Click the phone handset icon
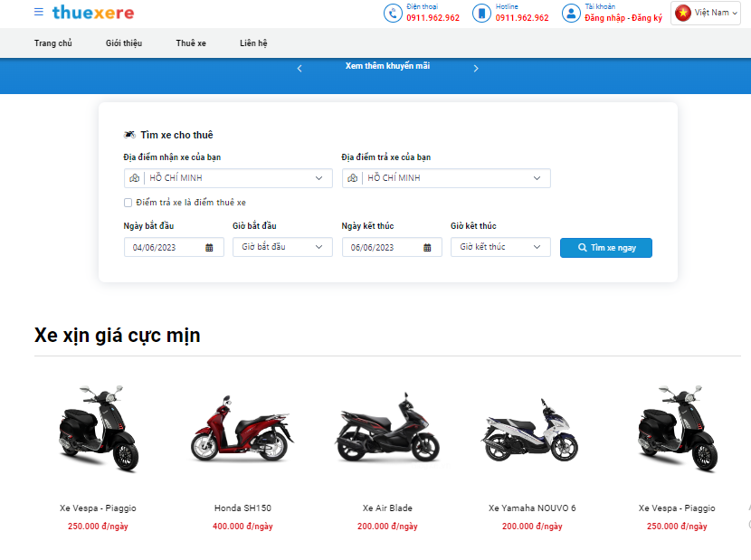The image size is (751, 560). pos(393,13)
